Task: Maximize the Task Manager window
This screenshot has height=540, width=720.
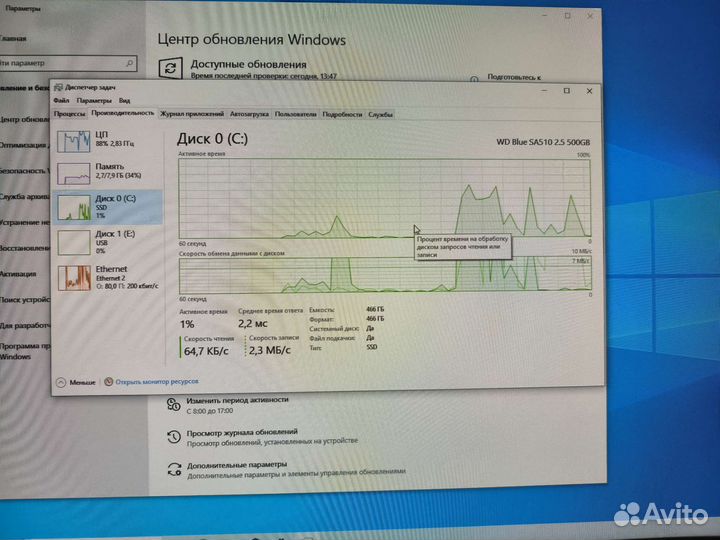Action: [567, 91]
